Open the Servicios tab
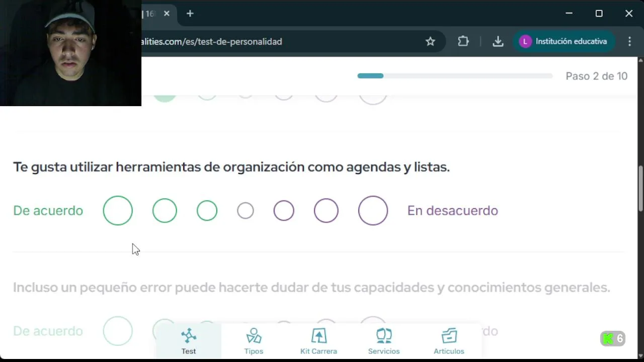Screen dimensions: 644x362 coord(384,341)
